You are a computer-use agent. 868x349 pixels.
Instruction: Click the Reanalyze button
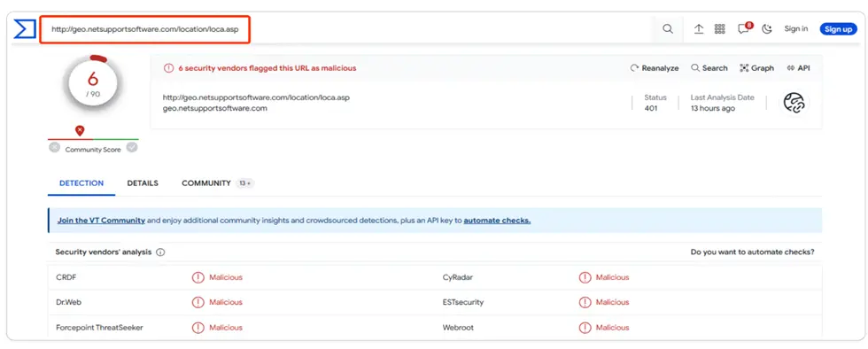pyautogui.click(x=655, y=68)
